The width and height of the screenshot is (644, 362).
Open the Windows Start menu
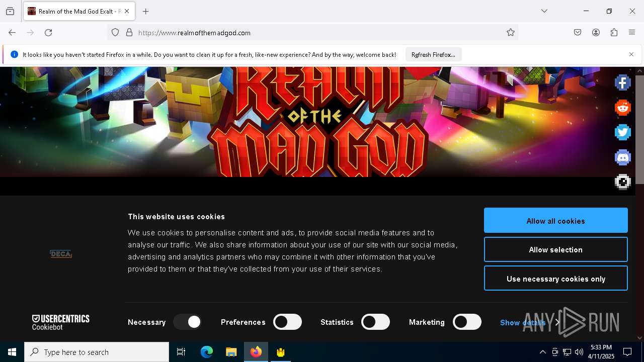(x=12, y=352)
